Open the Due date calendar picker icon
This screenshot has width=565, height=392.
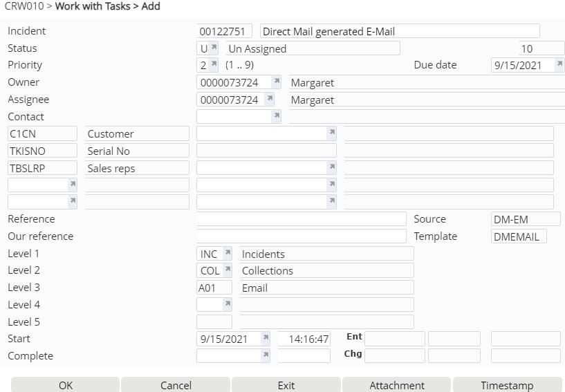[559, 65]
